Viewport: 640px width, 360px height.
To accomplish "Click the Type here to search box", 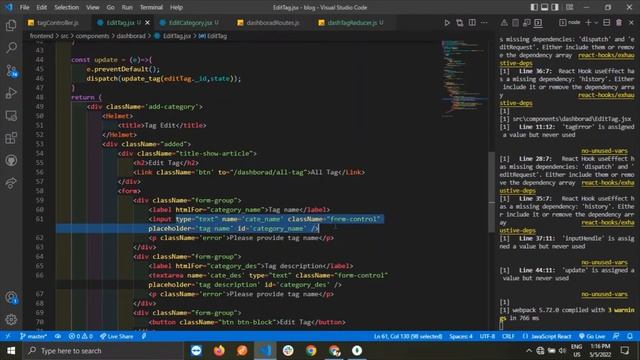I will pos(102,351).
